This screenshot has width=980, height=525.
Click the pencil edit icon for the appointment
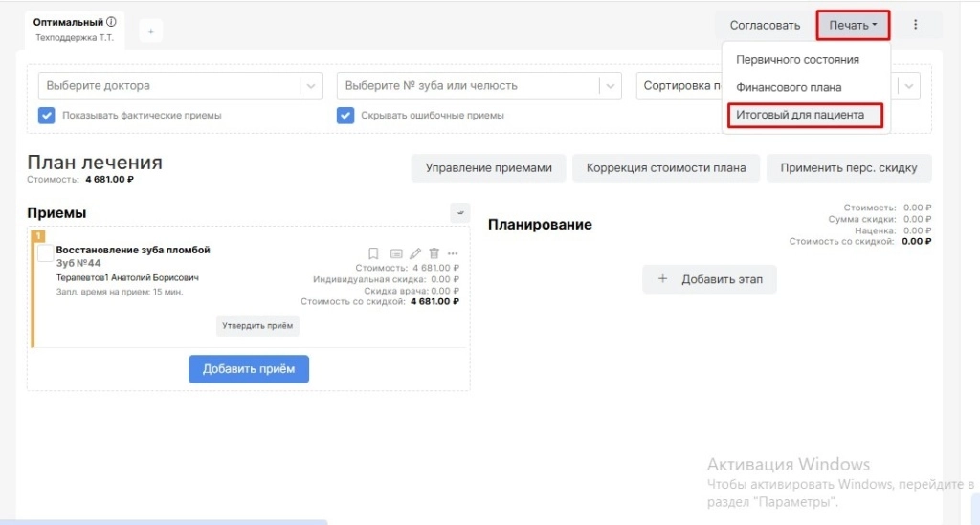coord(414,253)
